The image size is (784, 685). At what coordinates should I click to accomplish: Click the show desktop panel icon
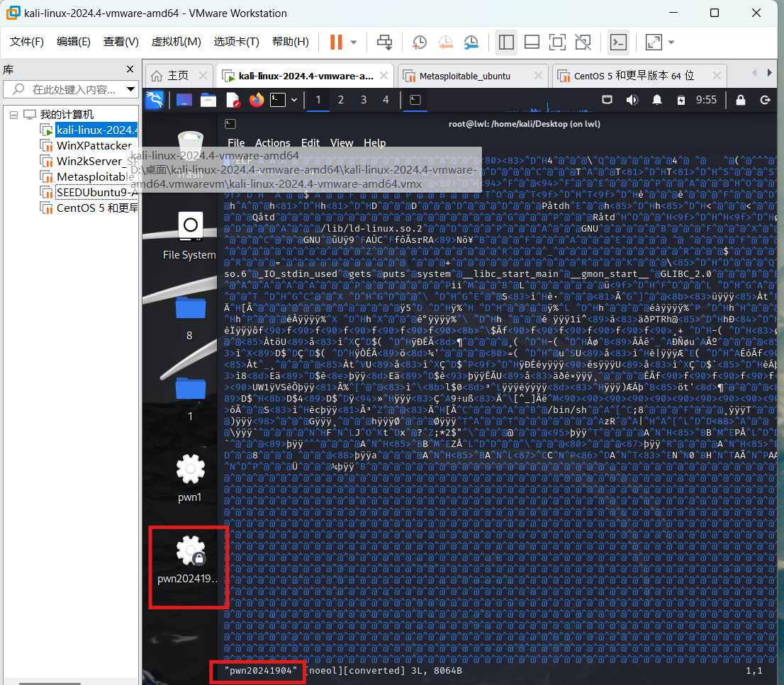click(184, 100)
